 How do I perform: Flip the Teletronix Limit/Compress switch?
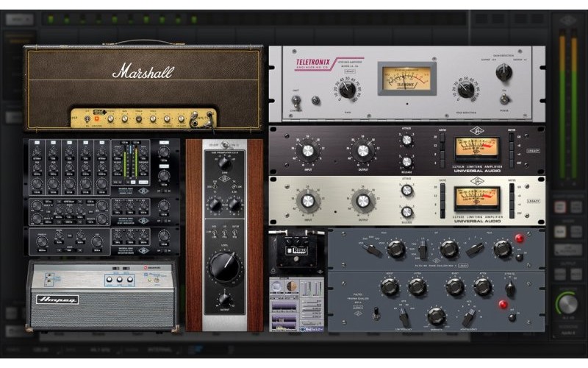click(296, 101)
